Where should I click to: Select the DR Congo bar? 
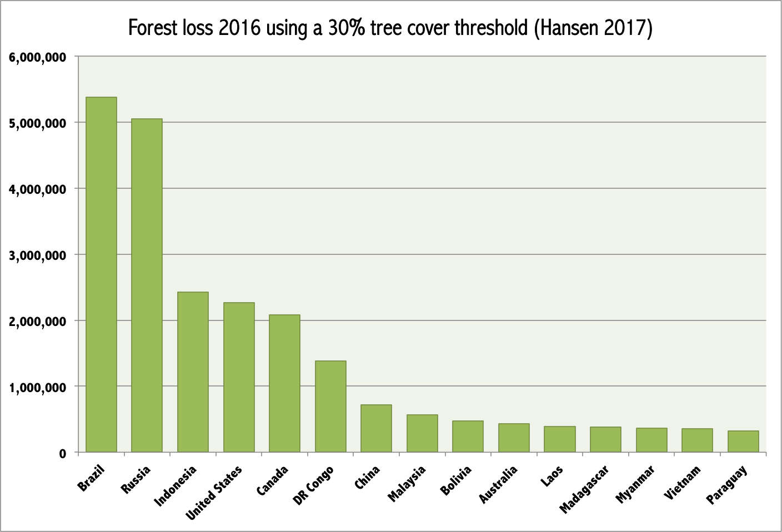click(331, 406)
